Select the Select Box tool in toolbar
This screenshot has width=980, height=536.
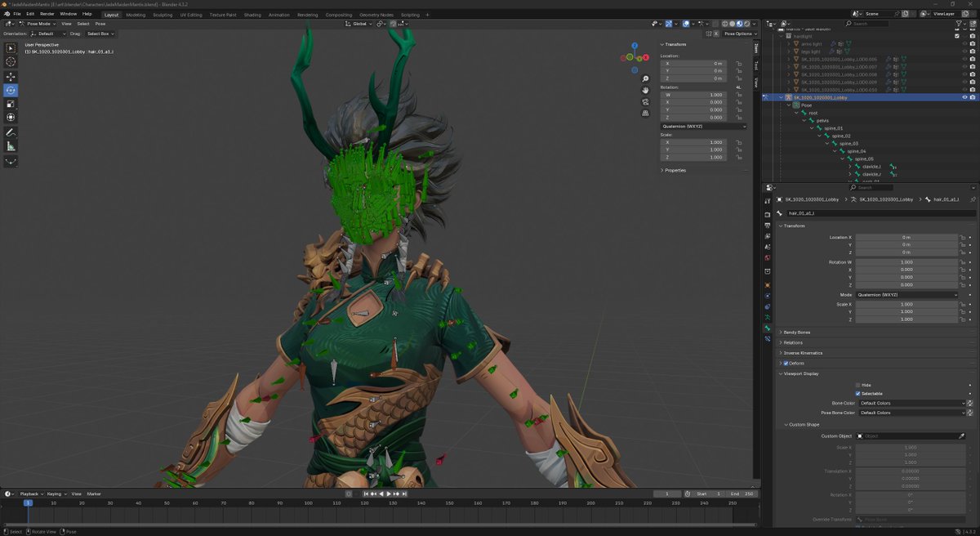click(x=11, y=48)
